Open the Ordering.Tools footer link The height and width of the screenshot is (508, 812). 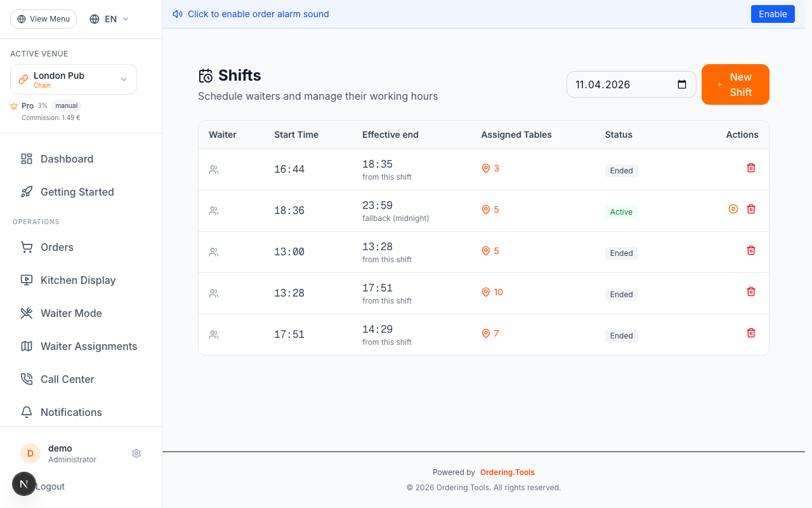507,472
